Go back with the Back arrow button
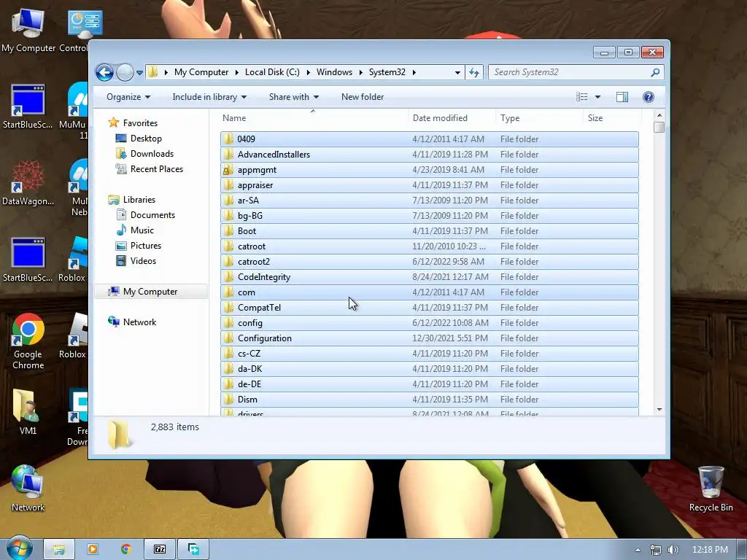747x560 pixels. click(x=104, y=72)
